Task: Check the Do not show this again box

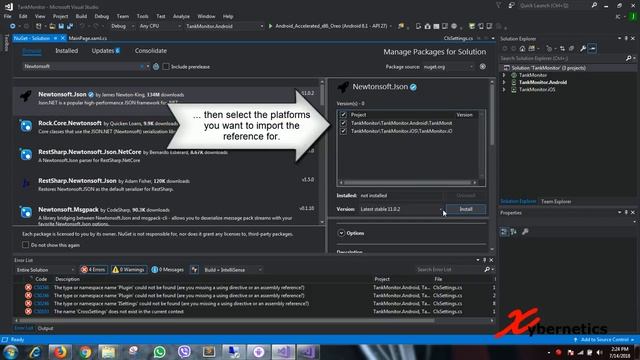Action: pyautogui.click(x=25, y=245)
